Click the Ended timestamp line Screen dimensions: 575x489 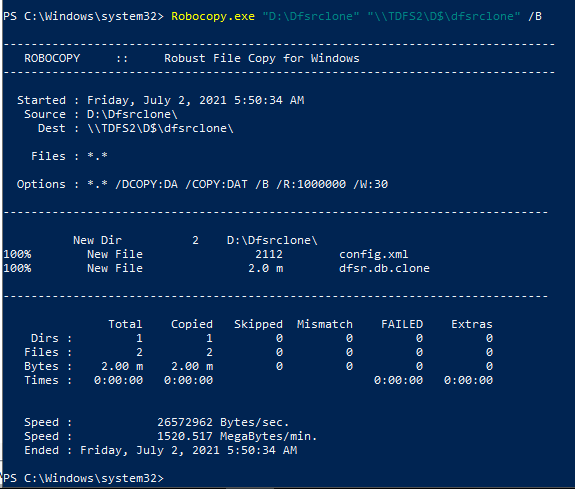pyautogui.click(x=161, y=450)
